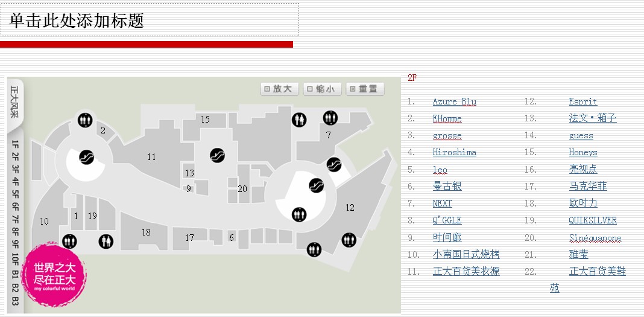This screenshot has height=317, width=644.
Task: Click the escalator icon in the left atrium
Action: click(x=87, y=158)
